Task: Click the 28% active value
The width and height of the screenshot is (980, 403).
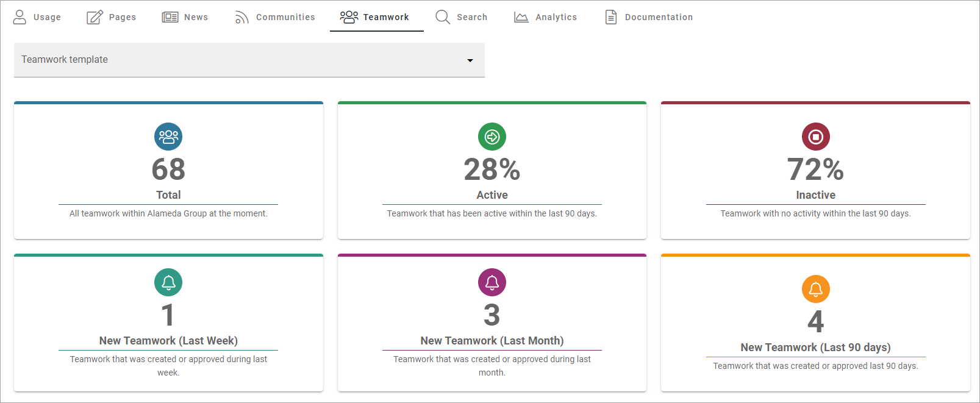Action: (492, 169)
